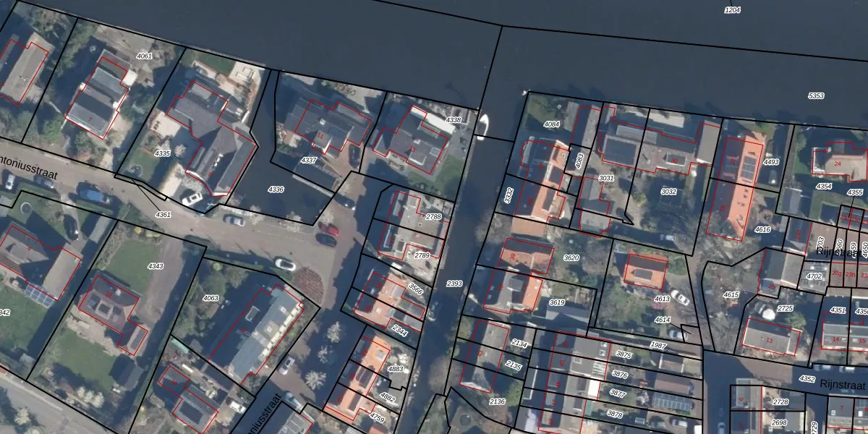Screen dimensions: 868x434
Task: Select parcel number 2788
Action: click(433, 217)
